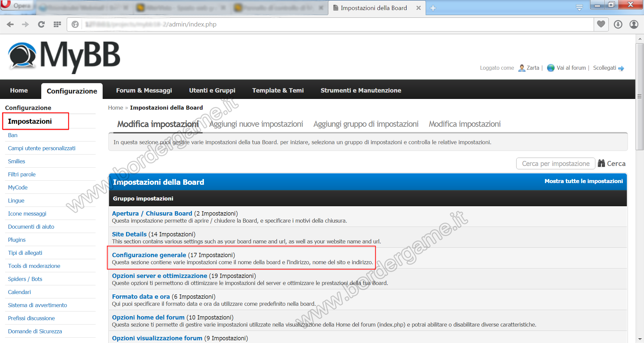This screenshot has width=644, height=343.
Task: Click the site info globe in address bar
Action: tap(75, 24)
